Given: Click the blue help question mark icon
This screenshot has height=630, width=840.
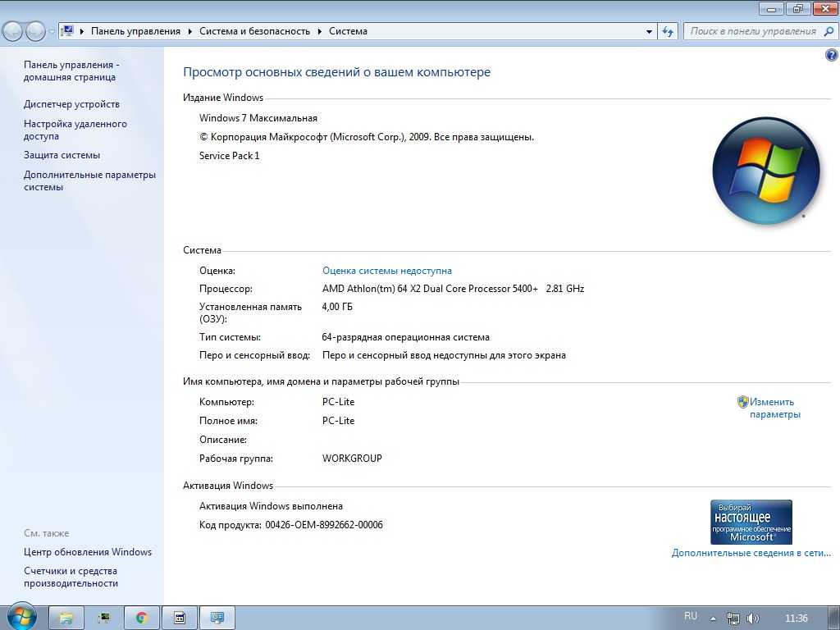Looking at the screenshot, I should 831,55.
